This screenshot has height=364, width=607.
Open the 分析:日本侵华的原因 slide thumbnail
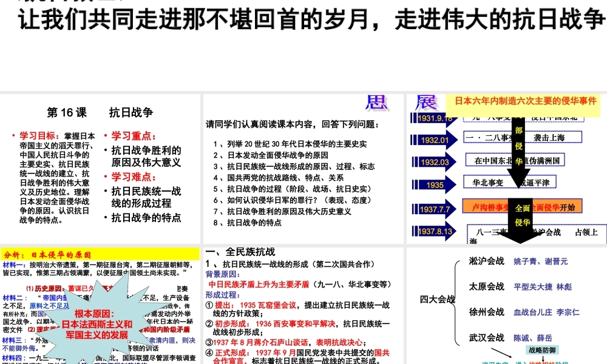(100, 306)
